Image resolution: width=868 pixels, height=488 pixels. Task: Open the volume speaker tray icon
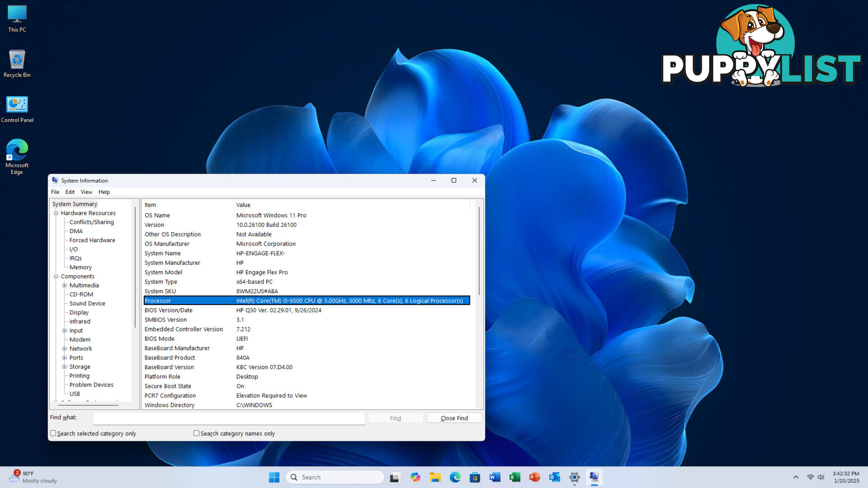(x=821, y=477)
